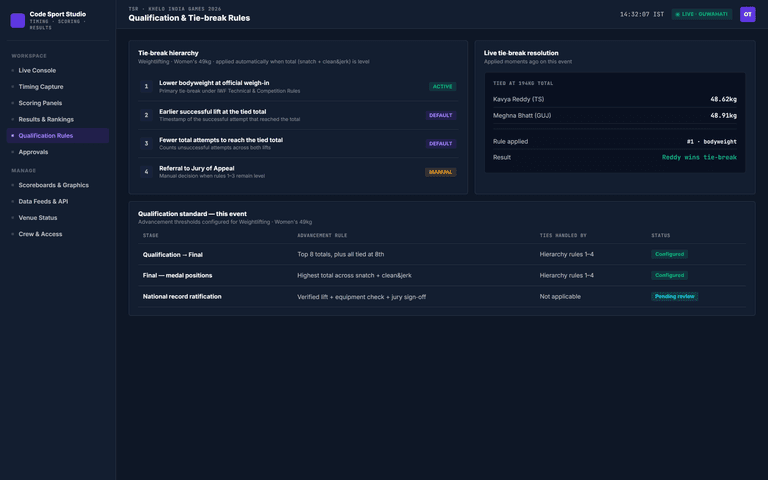Image resolution: width=768 pixels, height=480 pixels.
Task: Click Configured status for Qualification → Final
Action: point(669,254)
